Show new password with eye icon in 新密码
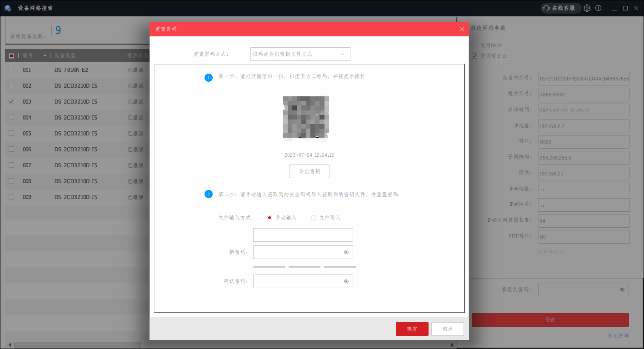 346,252
